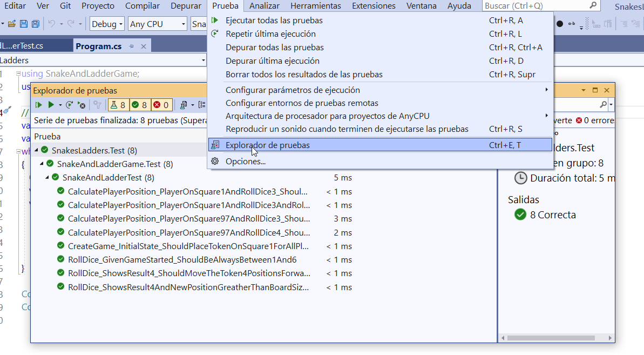
Task: Choose Borrar todos los resultados de las pruebas
Action: 380,75
